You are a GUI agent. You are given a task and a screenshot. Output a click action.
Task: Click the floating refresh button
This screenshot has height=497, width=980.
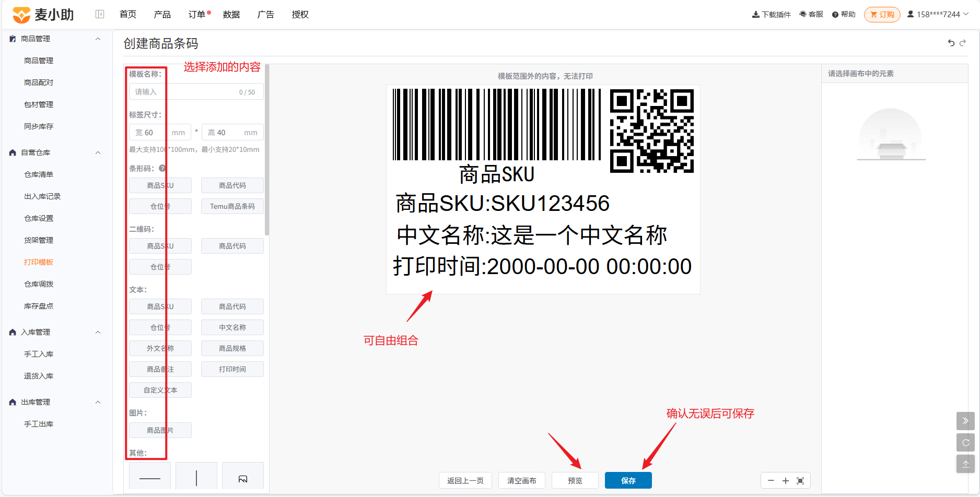pos(965,443)
